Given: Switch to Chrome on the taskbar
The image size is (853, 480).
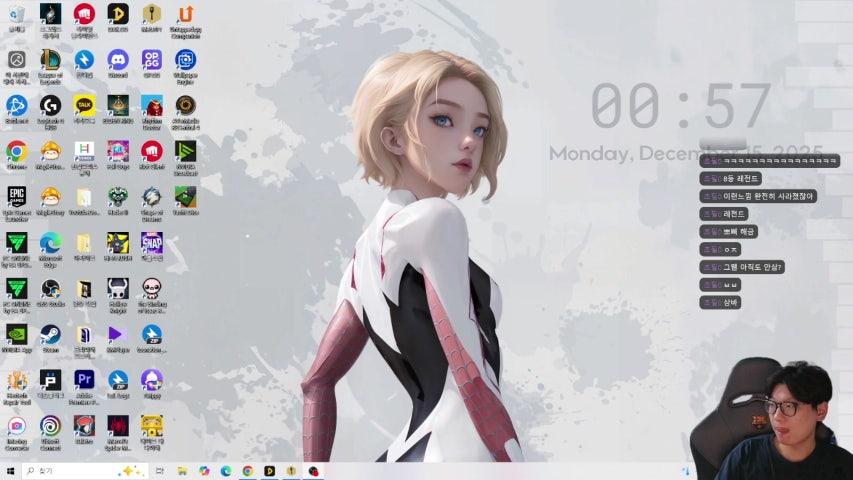Looking at the screenshot, I should 248,471.
